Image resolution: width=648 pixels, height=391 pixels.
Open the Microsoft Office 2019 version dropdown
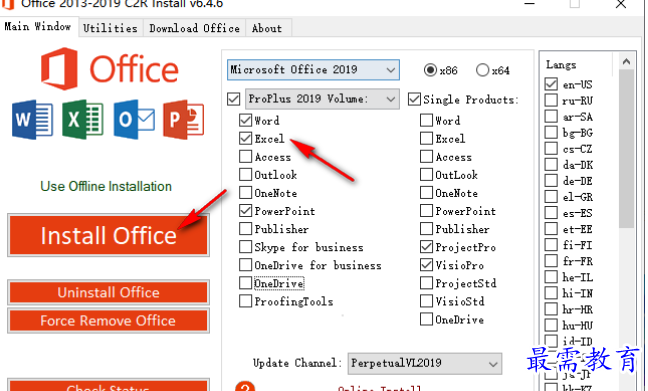point(313,69)
